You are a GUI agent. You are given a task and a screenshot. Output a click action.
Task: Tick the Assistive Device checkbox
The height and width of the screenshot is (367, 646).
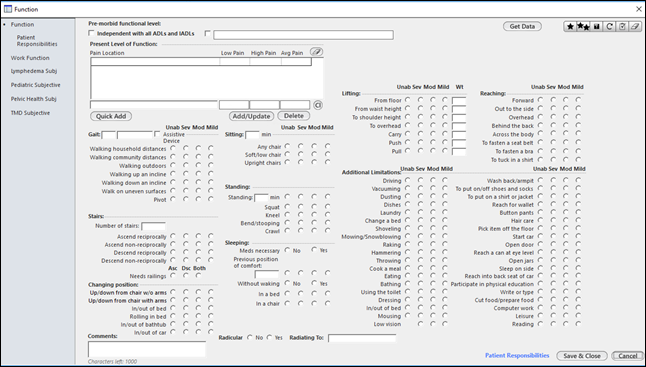click(x=157, y=134)
